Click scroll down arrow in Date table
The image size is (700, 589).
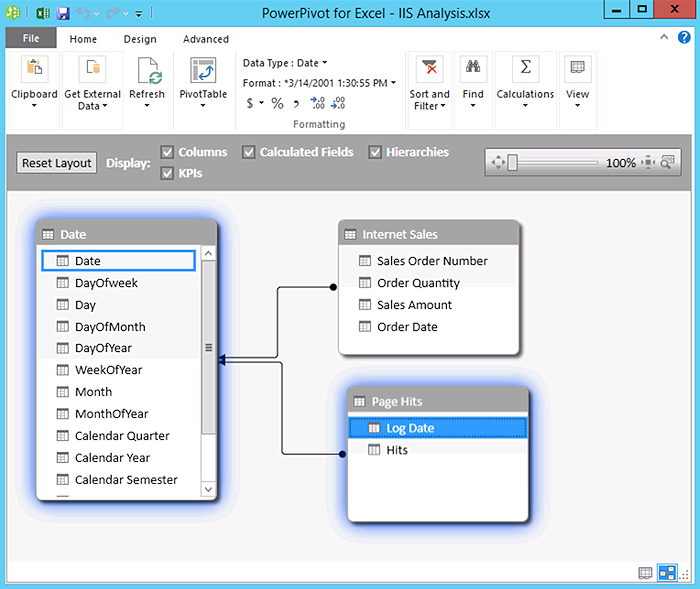pyautogui.click(x=208, y=489)
